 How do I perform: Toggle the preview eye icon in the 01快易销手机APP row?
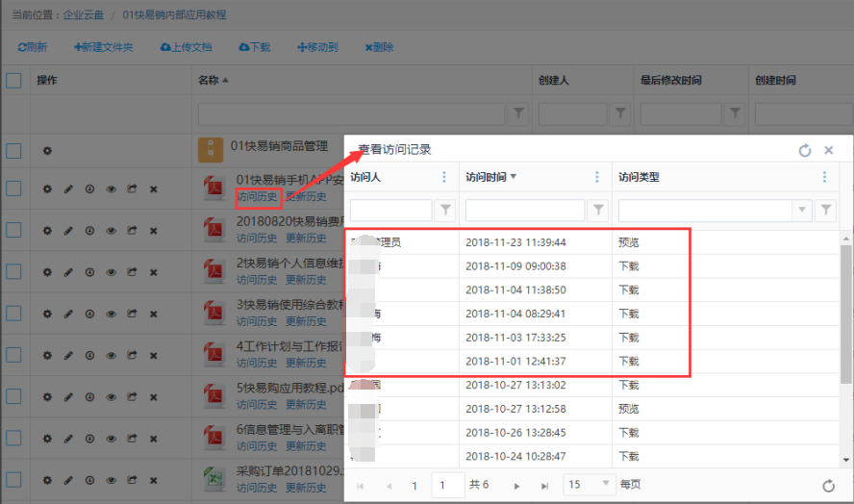click(x=111, y=189)
